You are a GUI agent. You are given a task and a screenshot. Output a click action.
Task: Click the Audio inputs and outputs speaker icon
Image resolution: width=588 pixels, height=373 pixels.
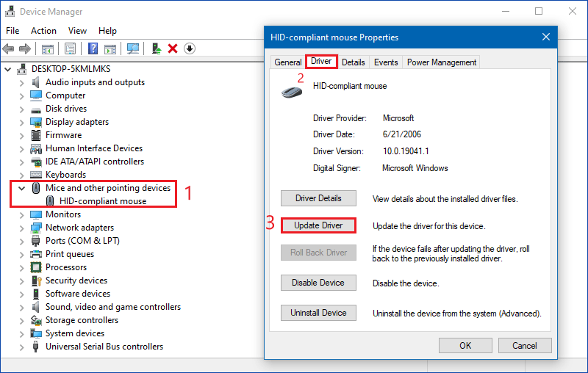(36, 82)
